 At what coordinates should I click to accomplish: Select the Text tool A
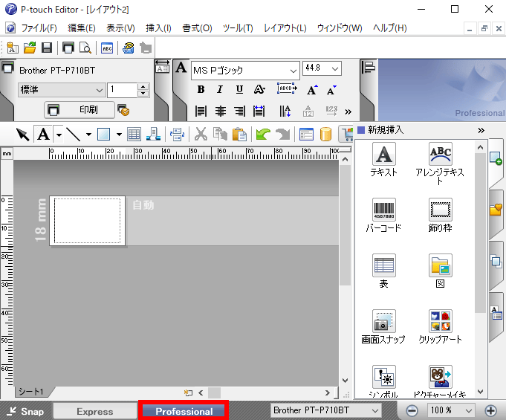[44, 135]
